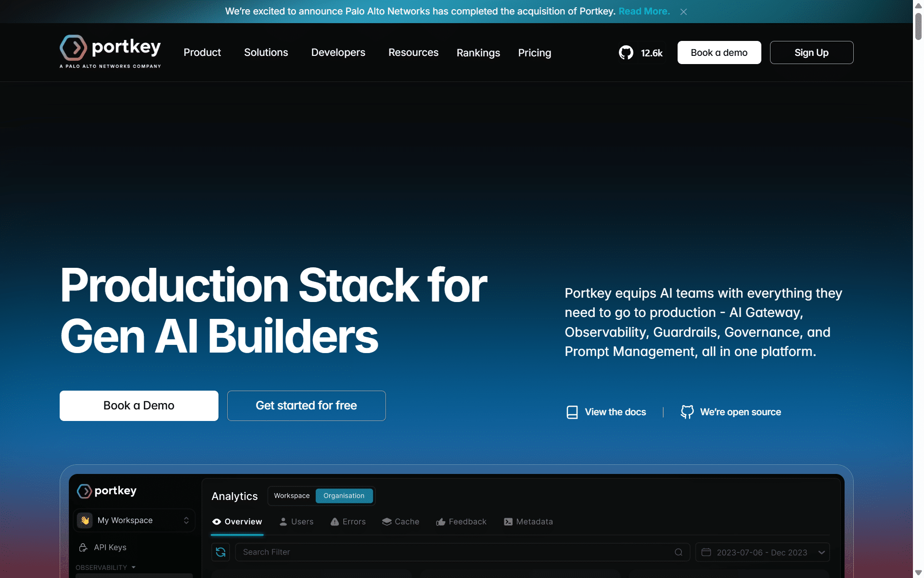Click the waving hand icon in My Workspace
The height and width of the screenshot is (578, 924).
(x=85, y=520)
